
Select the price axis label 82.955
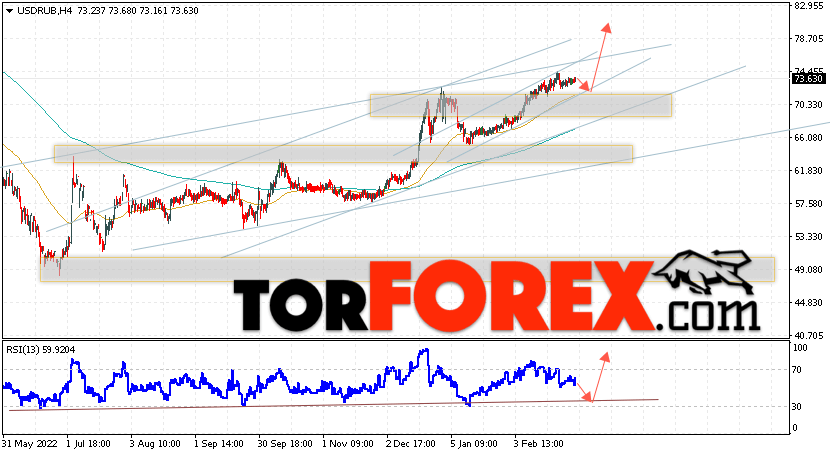pyautogui.click(x=808, y=6)
